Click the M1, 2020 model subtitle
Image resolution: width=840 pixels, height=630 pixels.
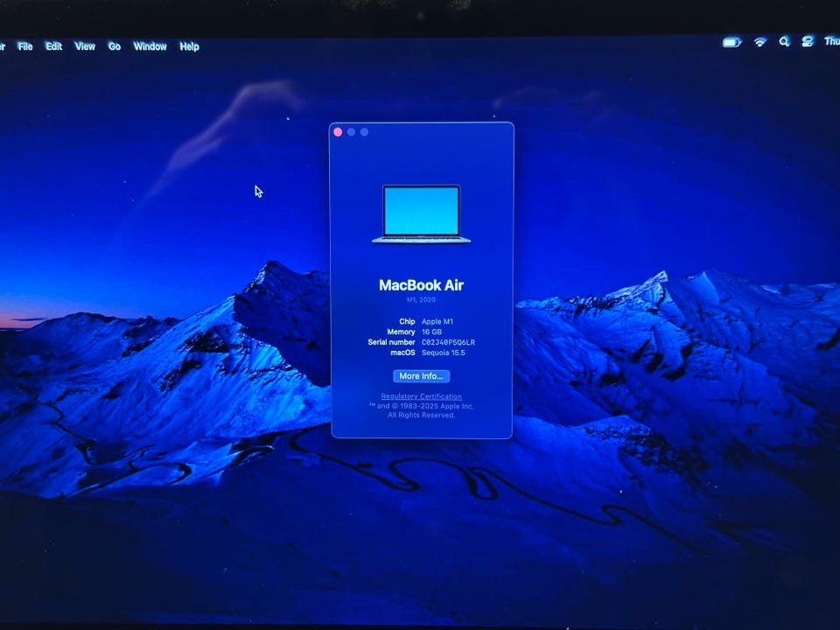[421, 299]
